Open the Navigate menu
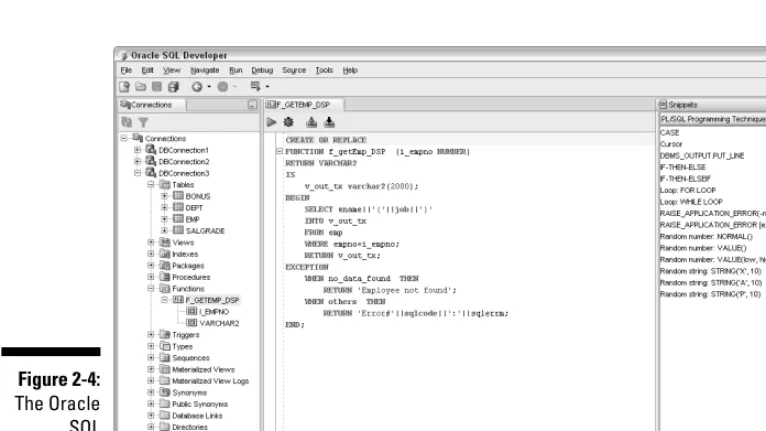The height and width of the screenshot is (431, 766). (205, 70)
